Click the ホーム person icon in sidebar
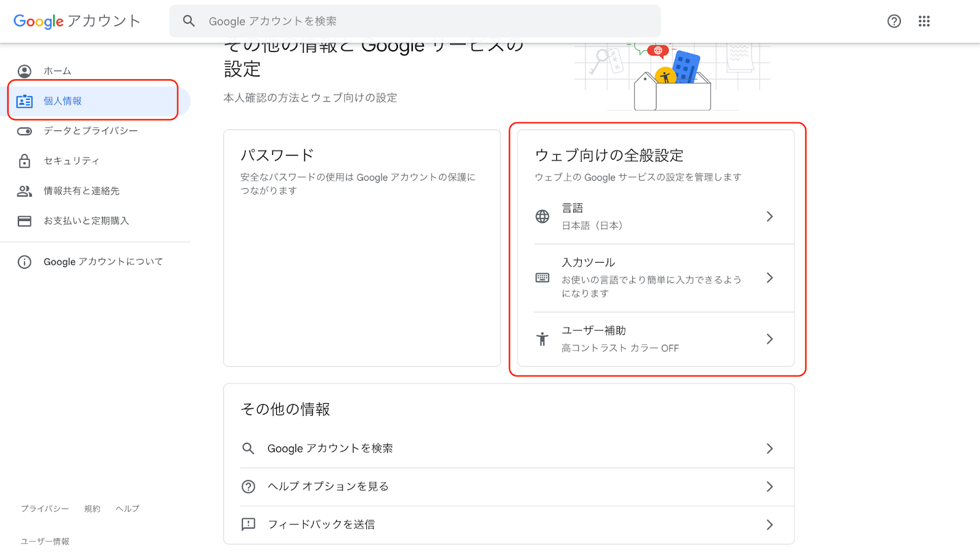This screenshot has width=980, height=558. click(24, 71)
